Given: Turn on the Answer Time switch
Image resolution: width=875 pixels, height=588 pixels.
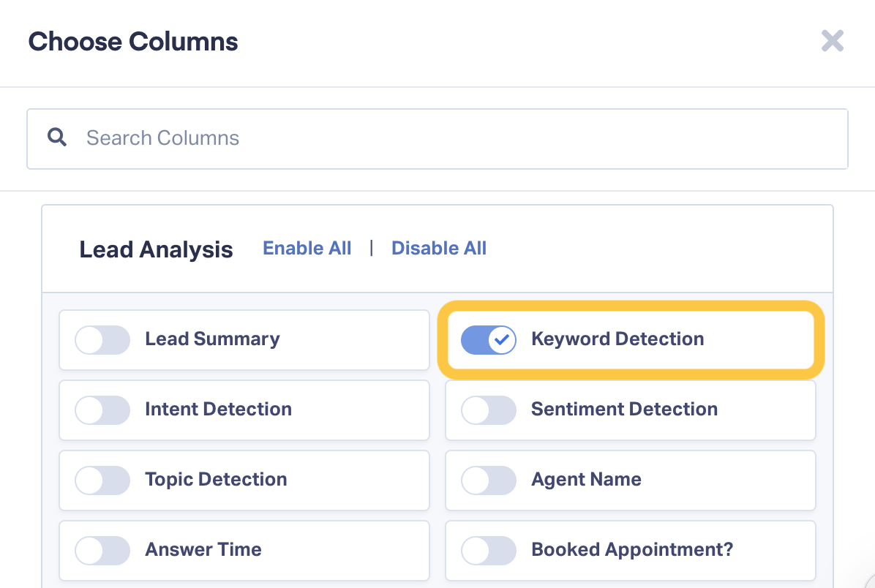Looking at the screenshot, I should 102,551.
